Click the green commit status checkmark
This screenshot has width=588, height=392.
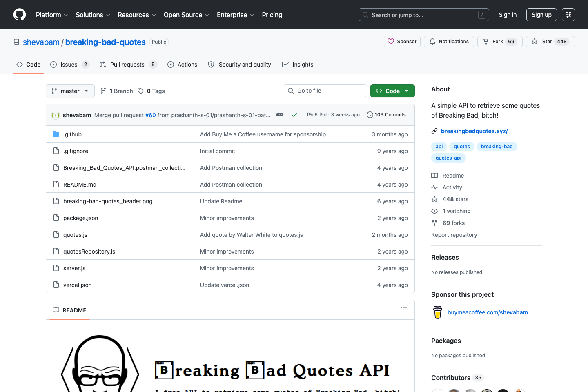pyautogui.click(x=294, y=115)
